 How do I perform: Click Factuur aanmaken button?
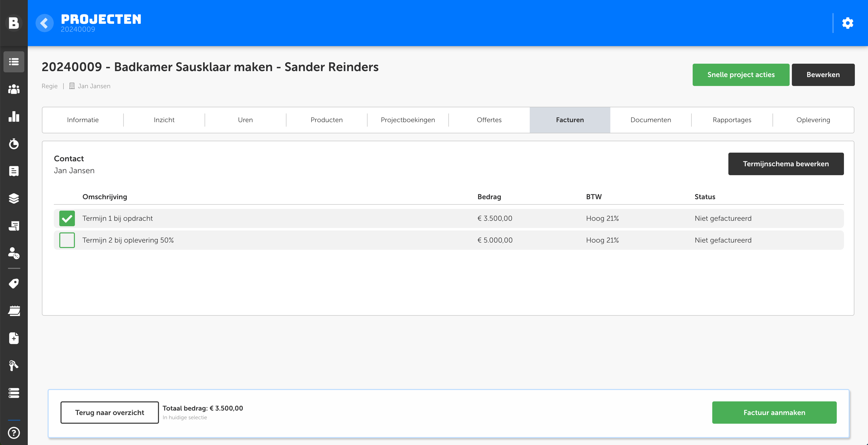click(774, 412)
